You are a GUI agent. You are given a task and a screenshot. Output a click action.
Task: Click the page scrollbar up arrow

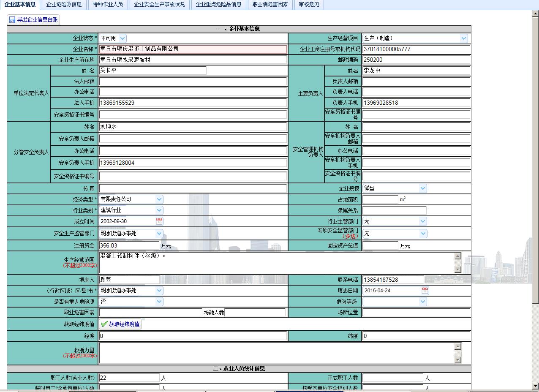(536, 14)
